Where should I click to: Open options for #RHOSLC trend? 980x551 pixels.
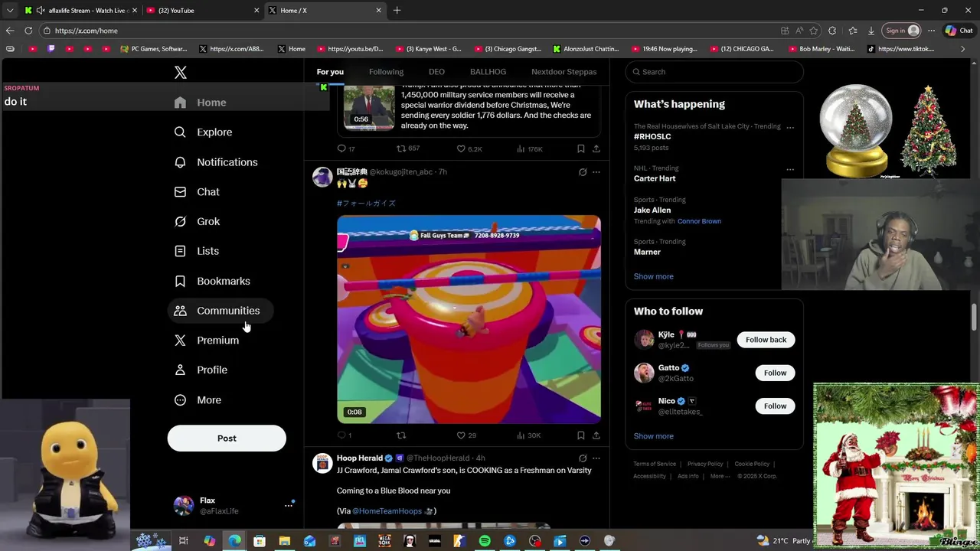790,128
